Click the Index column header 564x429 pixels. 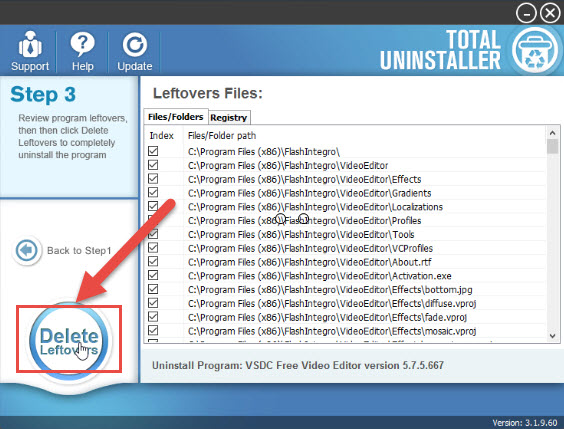tap(162, 136)
